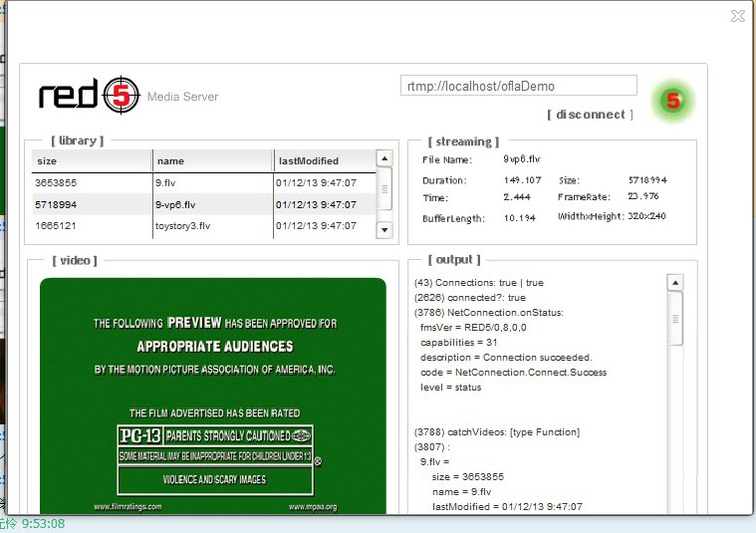Click the Time value 2.444
Viewport: 756px width, 533px height.
[x=517, y=197]
